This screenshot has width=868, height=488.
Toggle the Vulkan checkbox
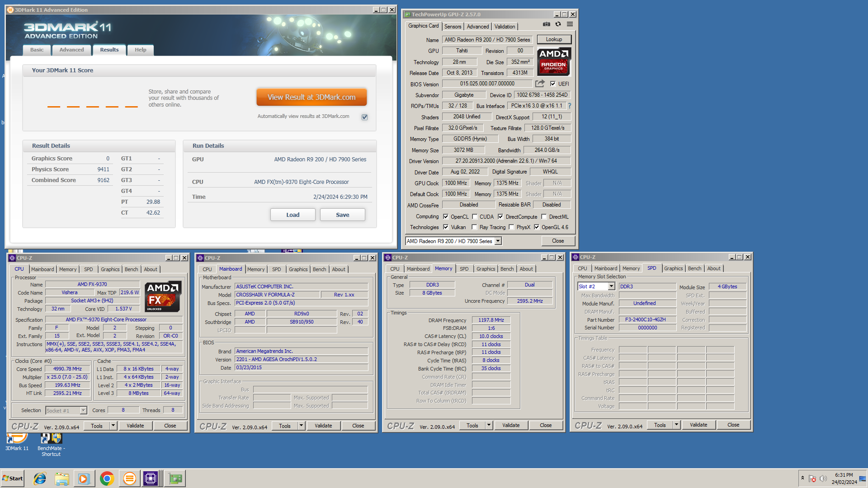click(x=446, y=227)
